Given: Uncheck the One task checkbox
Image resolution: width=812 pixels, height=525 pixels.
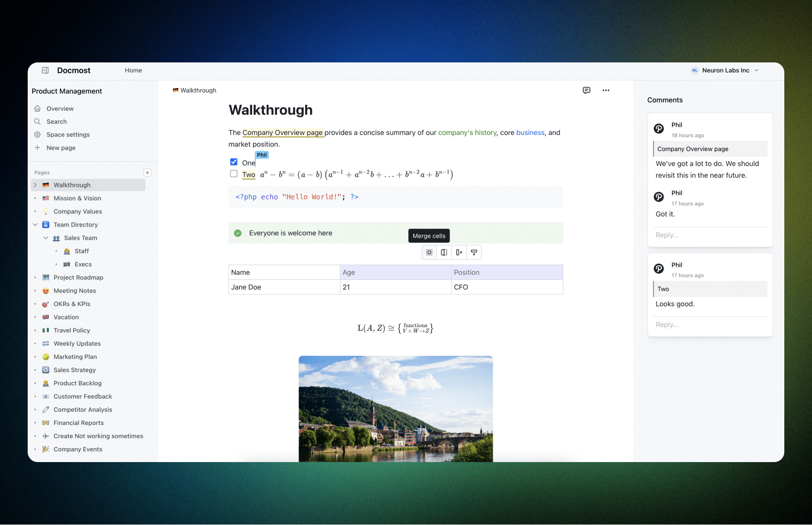Looking at the screenshot, I should [234, 162].
